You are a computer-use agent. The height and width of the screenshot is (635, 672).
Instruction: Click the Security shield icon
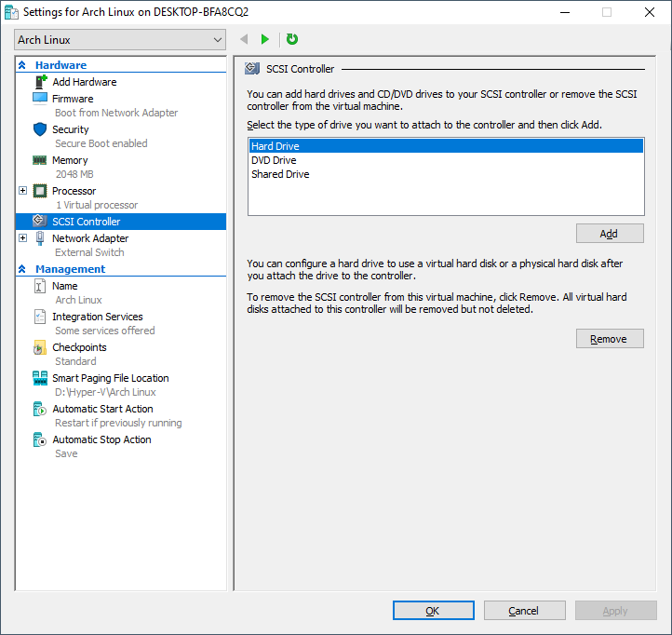[40, 129]
